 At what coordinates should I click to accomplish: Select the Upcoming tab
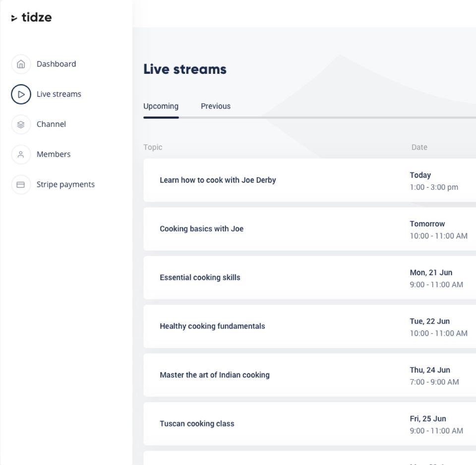tap(161, 106)
